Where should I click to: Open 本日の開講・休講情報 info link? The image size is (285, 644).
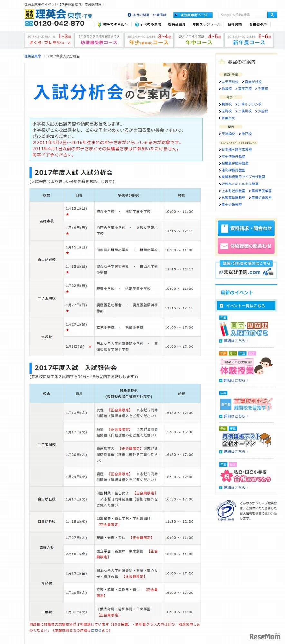point(147,15)
